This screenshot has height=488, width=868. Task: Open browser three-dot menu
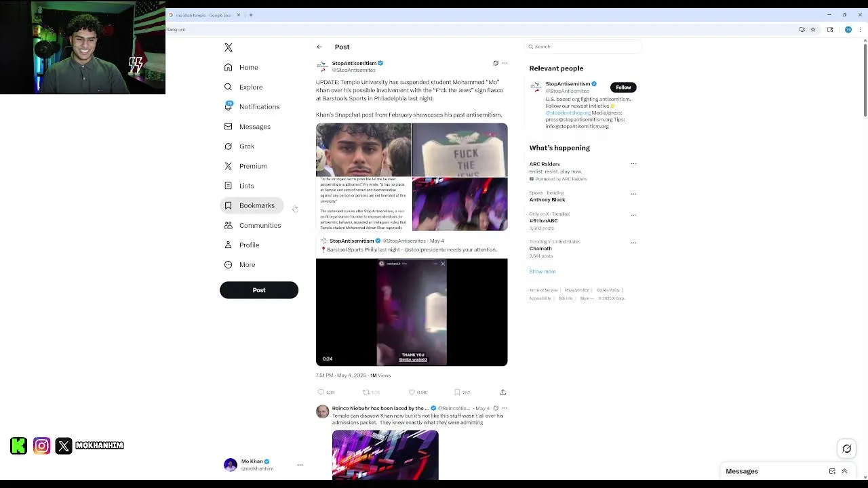pos(861,30)
